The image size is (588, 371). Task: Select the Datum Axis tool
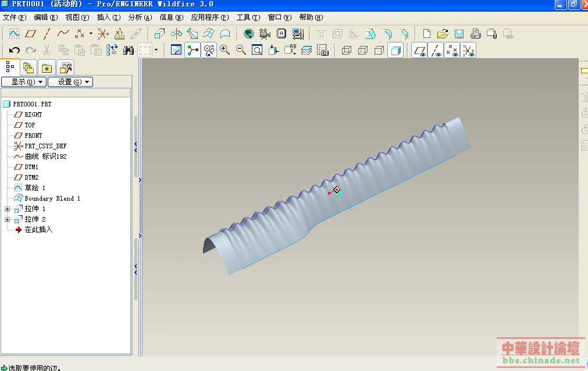tap(47, 34)
